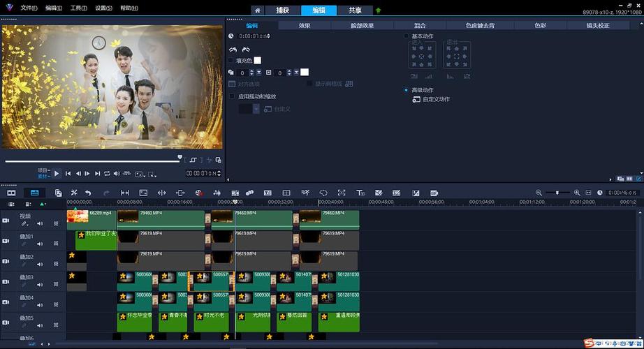Viewport: 644px width, 349px height.
Task: Click the green upload arrow beside 共享
Action: (x=378, y=10)
